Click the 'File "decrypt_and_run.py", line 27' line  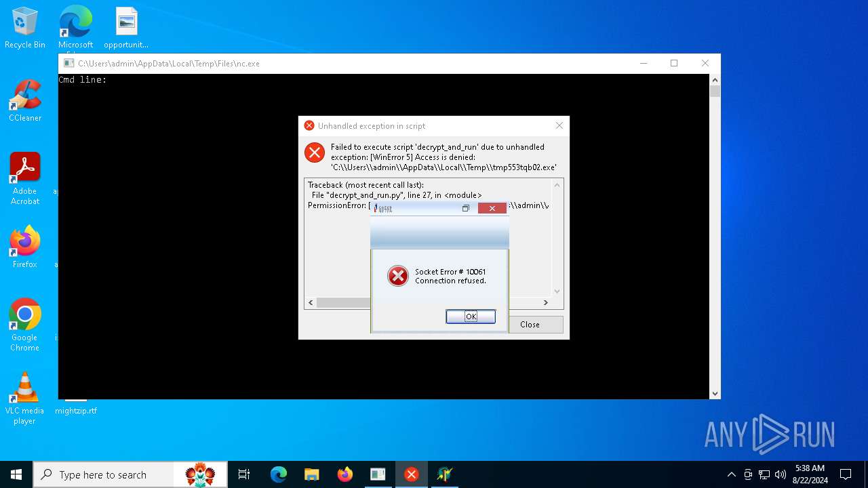395,195
